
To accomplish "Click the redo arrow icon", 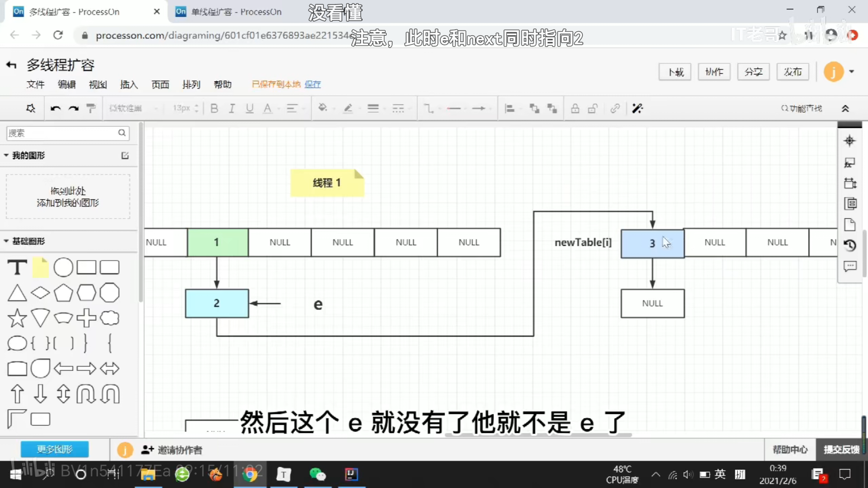I will (x=74, y=108).
